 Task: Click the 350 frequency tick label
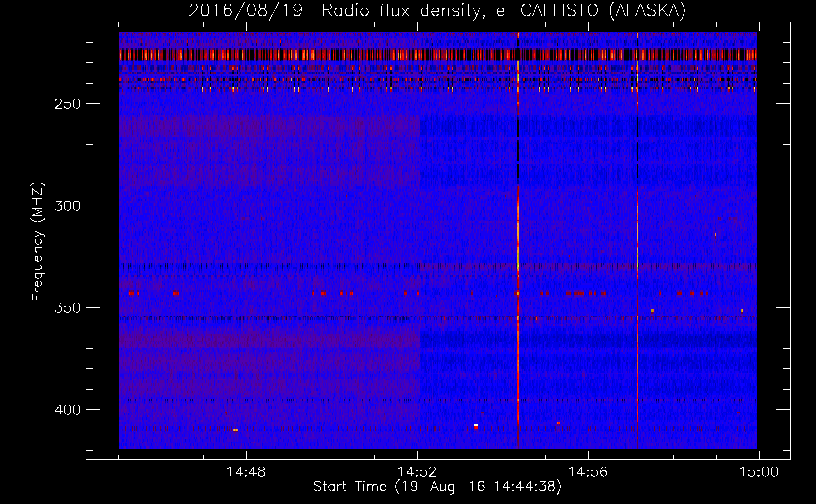(x=68, y=307)
